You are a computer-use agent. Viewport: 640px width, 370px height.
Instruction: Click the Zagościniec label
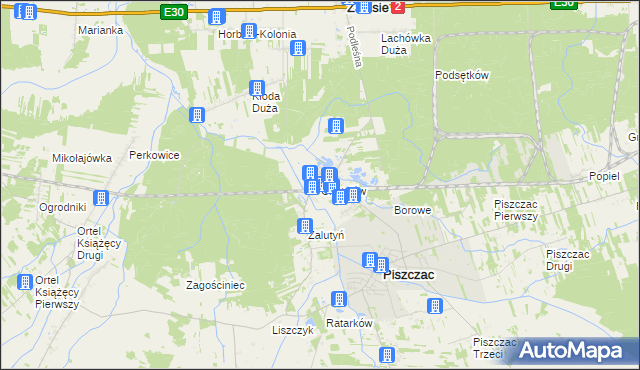(x=216, y=285)
